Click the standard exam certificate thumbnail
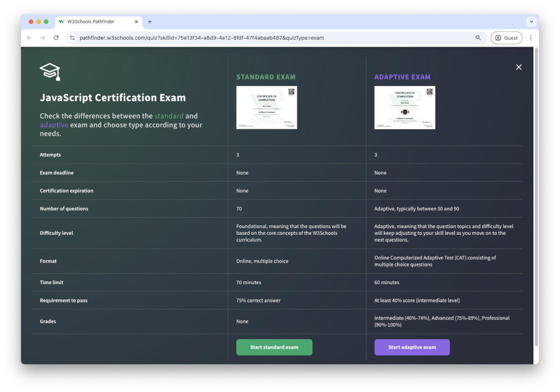The image size is (560, 392). [266, 107]
